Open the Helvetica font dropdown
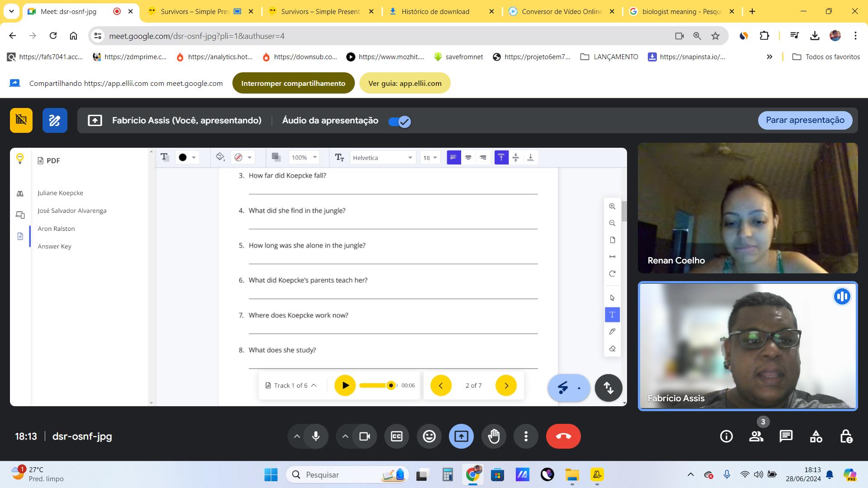The image size is (868, 488). click(382, 158)
